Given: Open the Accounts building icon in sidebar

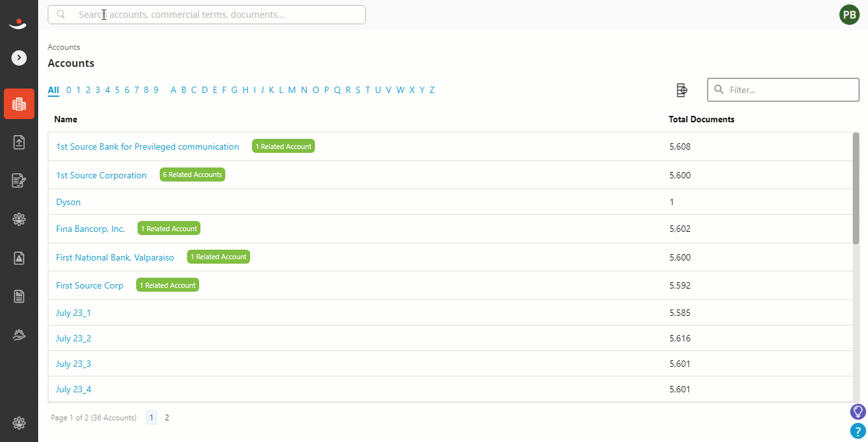Looking at the screenshot, I should pos(19,104).
